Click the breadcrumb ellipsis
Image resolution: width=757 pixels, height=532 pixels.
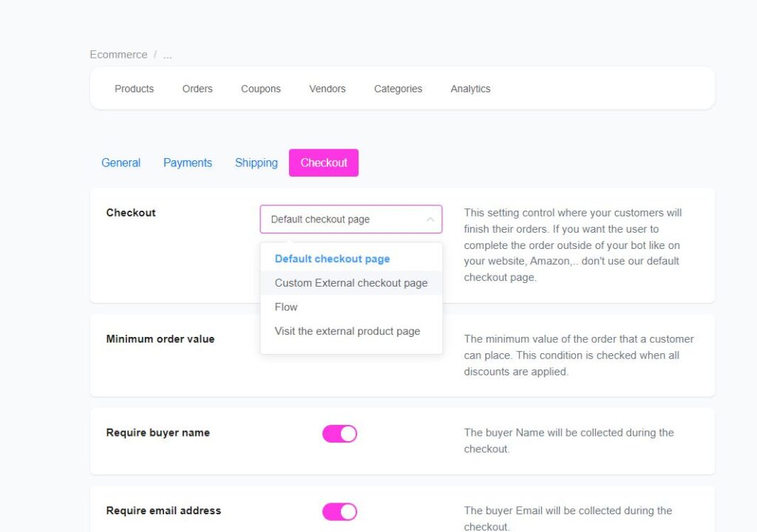point(168,55)
